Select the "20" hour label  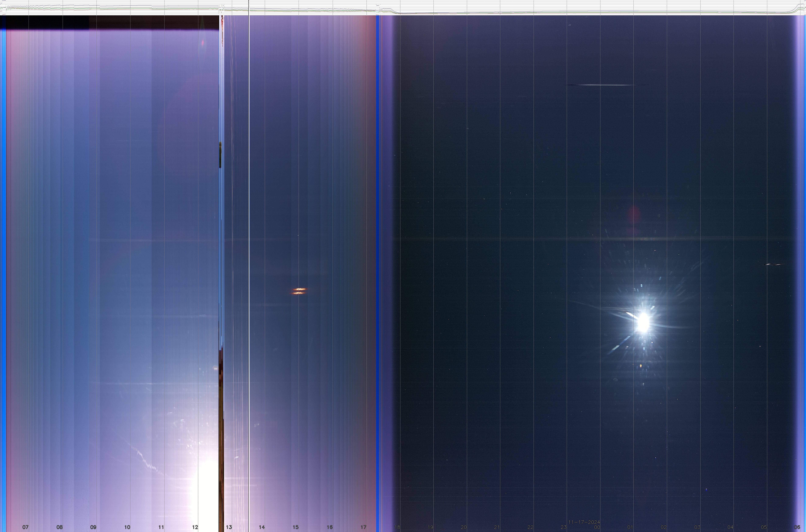pos(464,527)
